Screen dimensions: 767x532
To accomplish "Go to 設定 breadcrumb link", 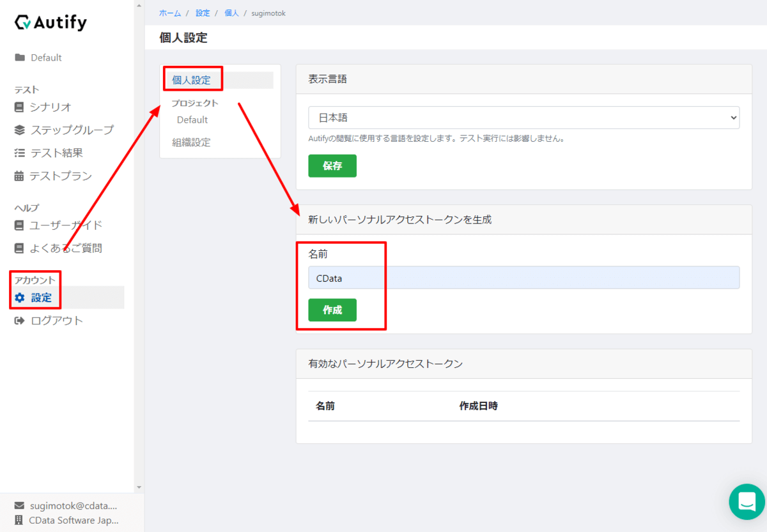I will click(203, 13).
